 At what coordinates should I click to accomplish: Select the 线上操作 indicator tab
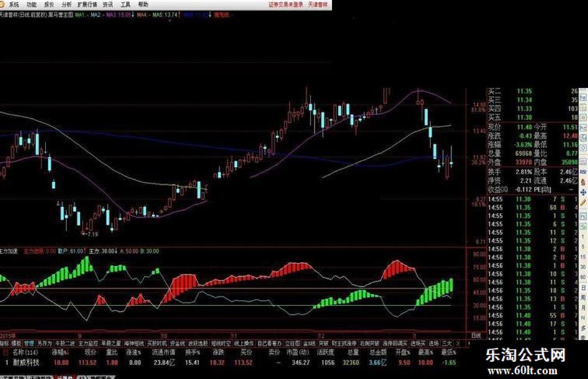(x=243, y=344)
